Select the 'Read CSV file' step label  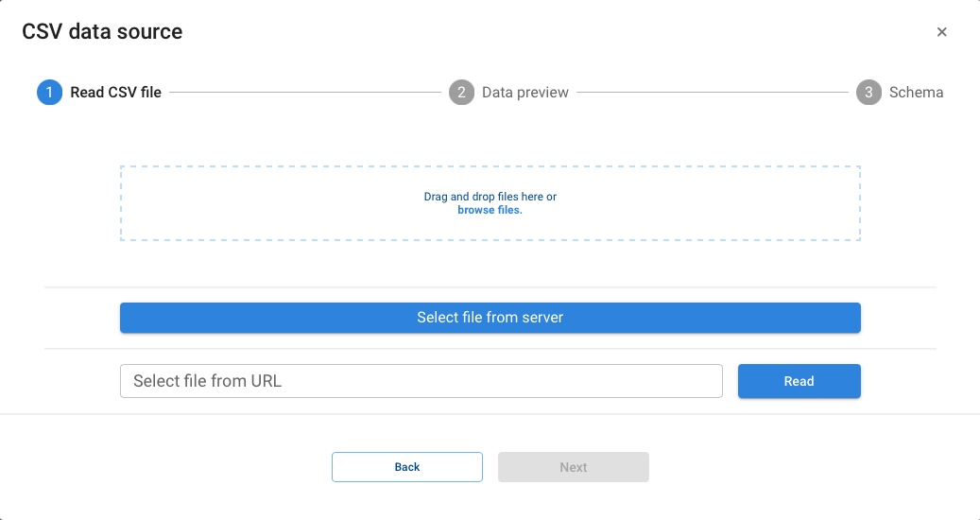point(115,93)
